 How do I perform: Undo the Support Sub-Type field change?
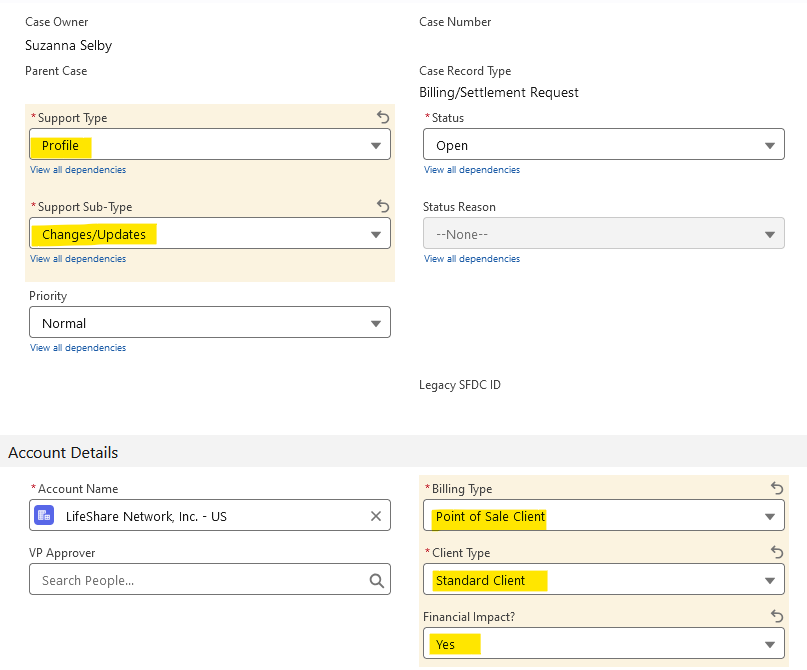[x=383, y=206]
